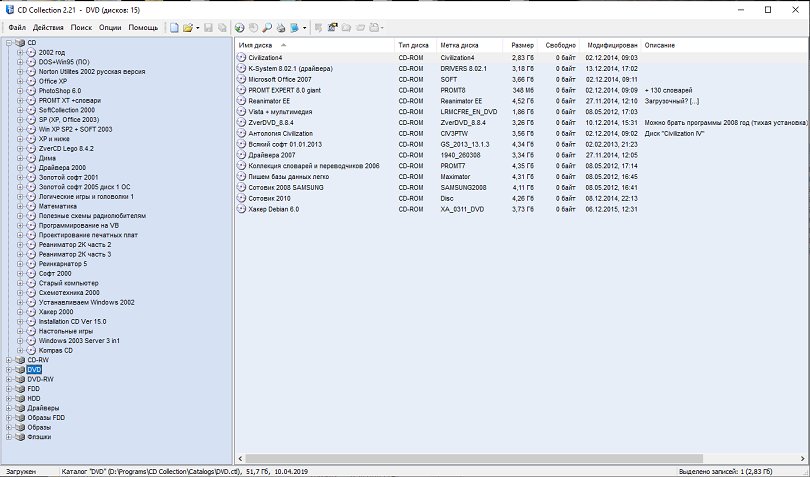Click disc icon next to Сотовик 2010
The width and height of the screenshot is (810, 477).
[241, 198]
